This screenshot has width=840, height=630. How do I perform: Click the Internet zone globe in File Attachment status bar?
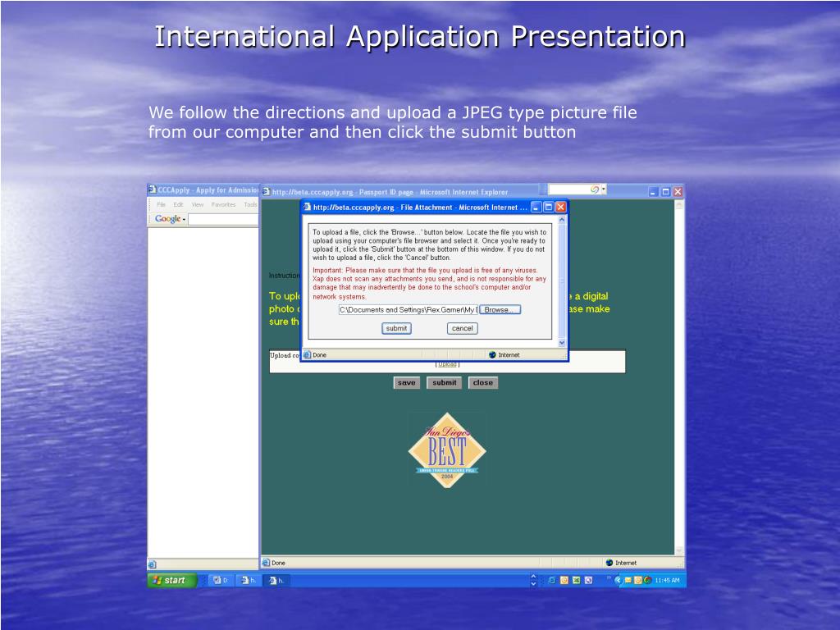tap(493, 354)
